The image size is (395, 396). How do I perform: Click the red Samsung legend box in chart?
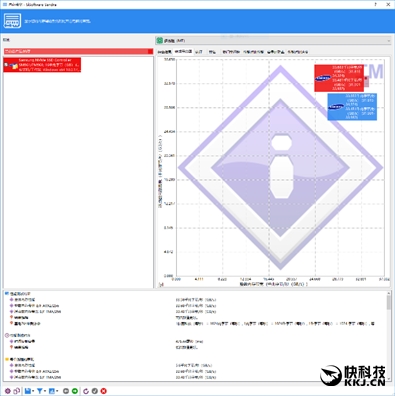tap(339, 78)
